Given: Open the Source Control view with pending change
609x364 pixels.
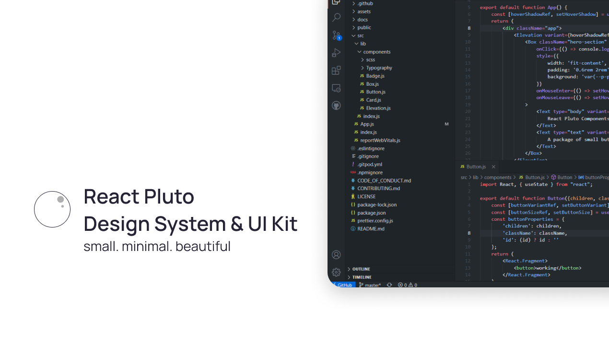Looking at the screenshot, I should point(336,35).
